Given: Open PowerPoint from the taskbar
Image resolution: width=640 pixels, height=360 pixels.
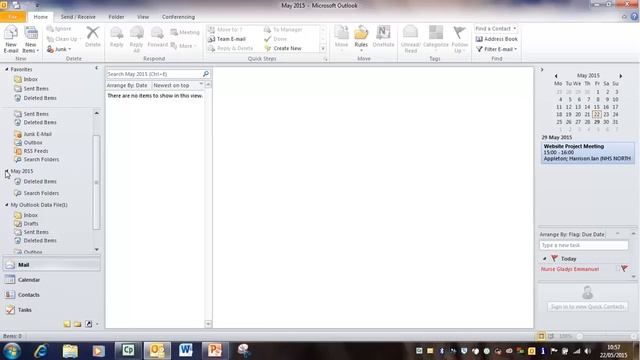Looking at the screenshot, I should pos(215,351).
